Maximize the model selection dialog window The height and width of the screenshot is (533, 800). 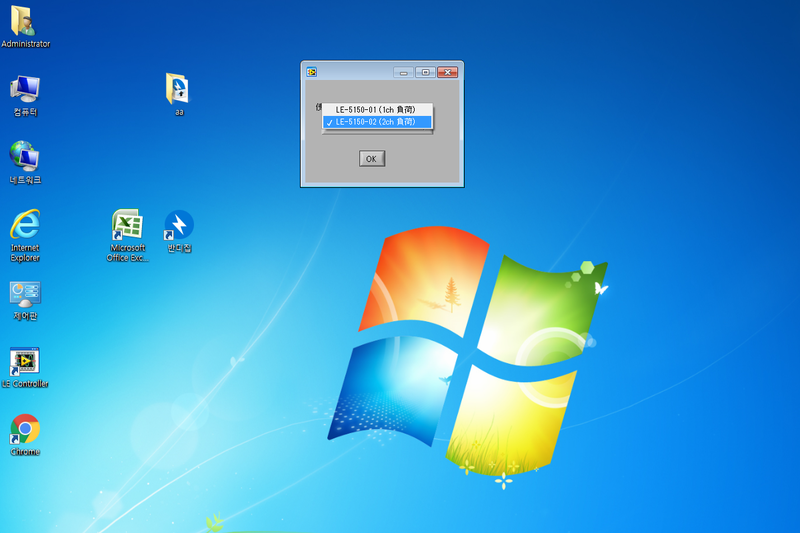425,72
